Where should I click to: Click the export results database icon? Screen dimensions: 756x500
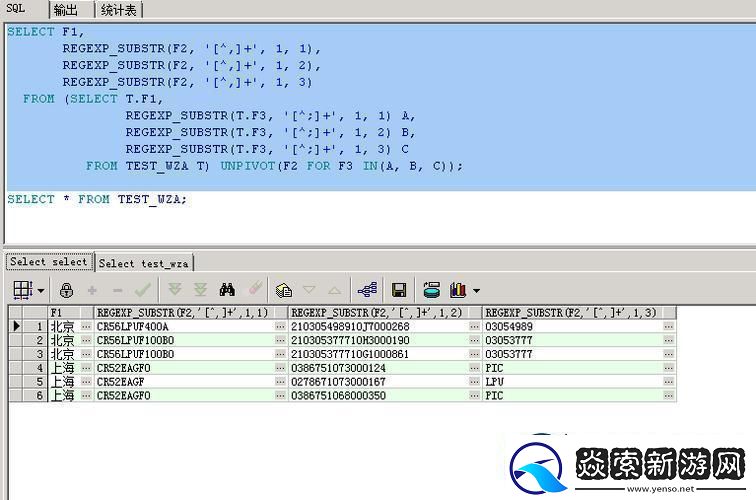pyautogui.click(x=431, y=291)
